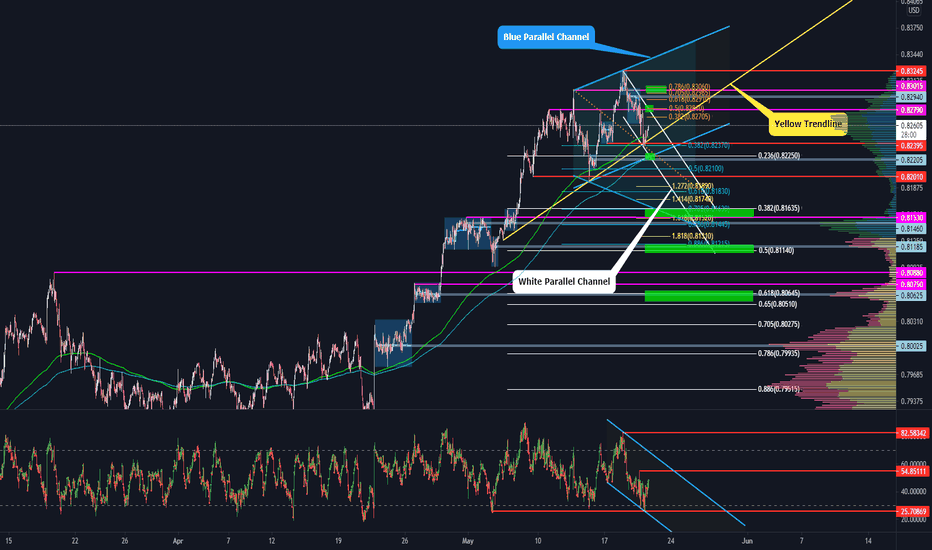Screen dimensions: 932x550
Task: Click the 0.83440 price scale tick
Action: [x=912, y=54]
